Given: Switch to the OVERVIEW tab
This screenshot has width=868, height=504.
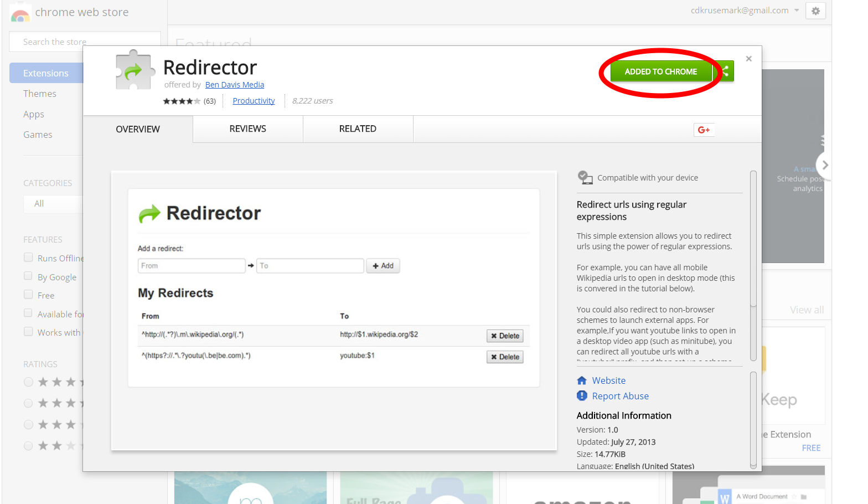Looking at the screenshot, I should 138,129.
